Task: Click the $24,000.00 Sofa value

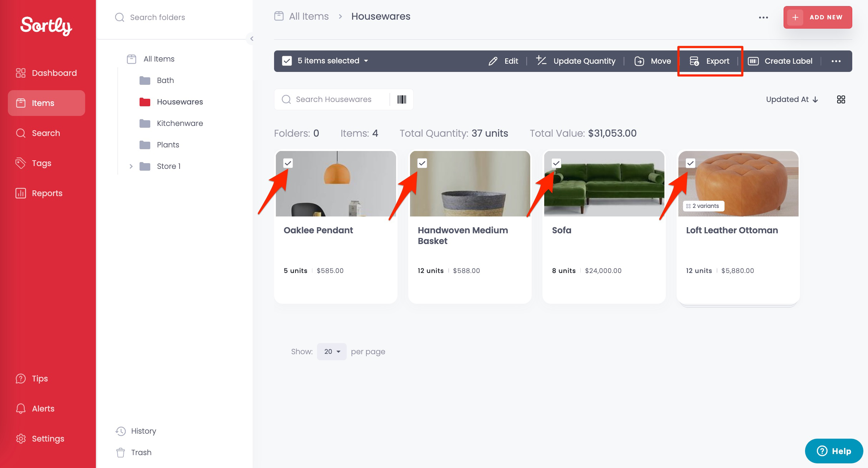Action: coord(603,271)
